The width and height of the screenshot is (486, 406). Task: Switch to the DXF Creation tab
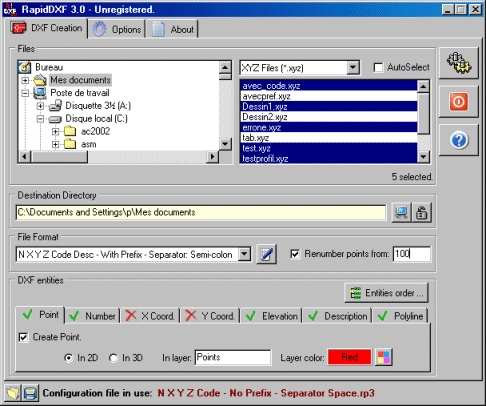[x=47, y=28]
